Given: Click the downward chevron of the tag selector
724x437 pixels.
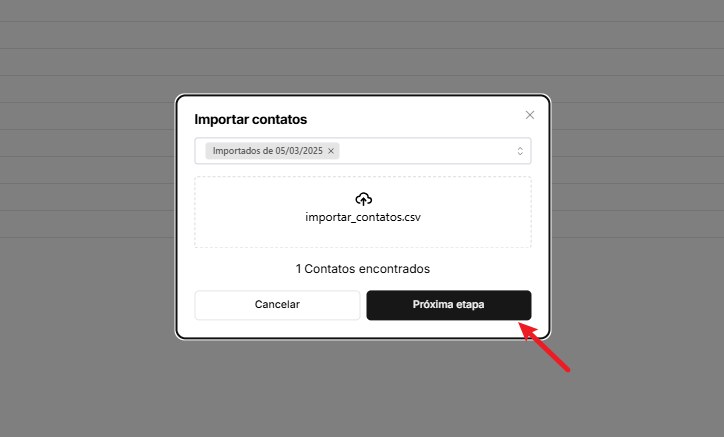Looking at the screenshot, I should [520, 154].
